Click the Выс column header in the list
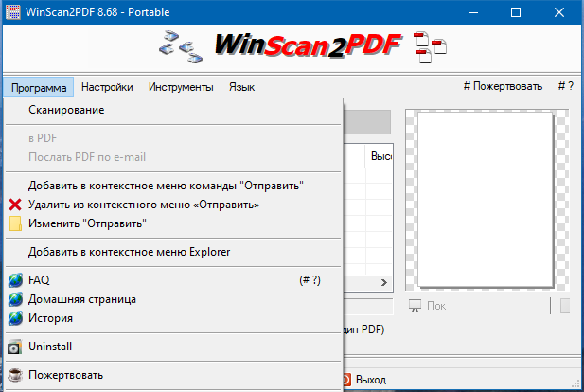Screen dimensions: 584x392 [x=380, y=155]
